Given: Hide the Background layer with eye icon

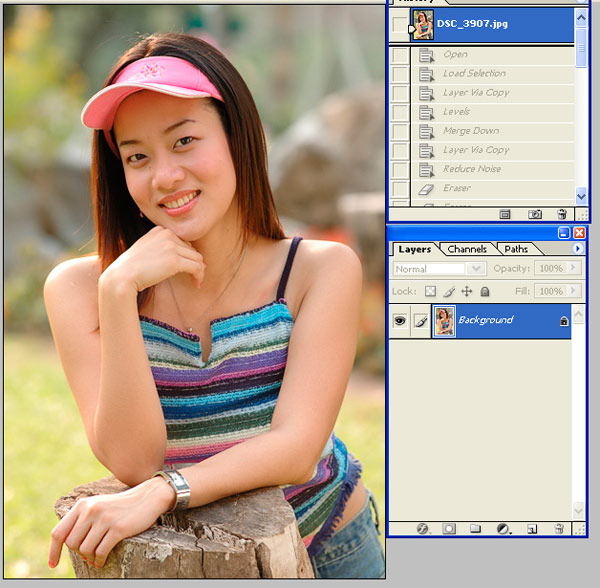Looking at the screenshot, I should point(400,320).
